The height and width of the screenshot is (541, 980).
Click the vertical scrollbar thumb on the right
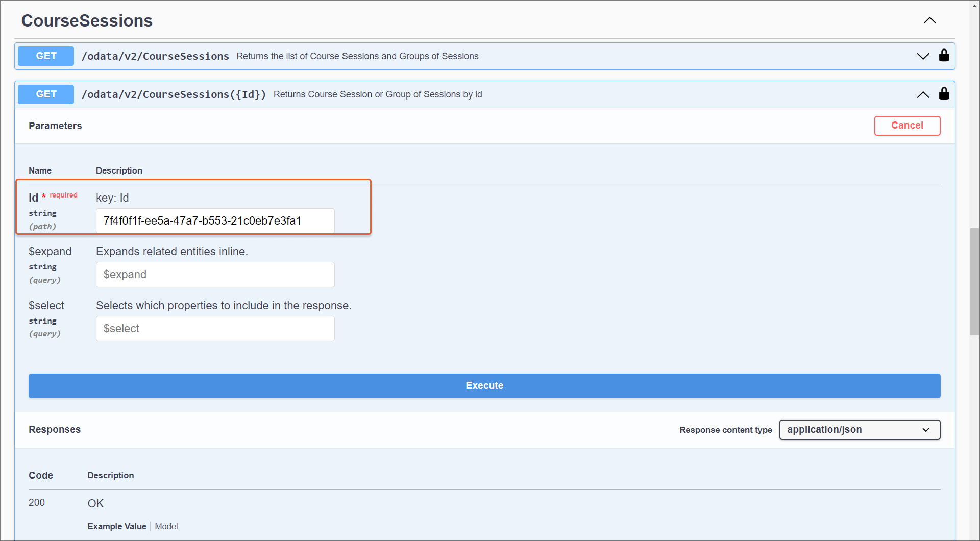pyautogui.click(x=974, y=281)
